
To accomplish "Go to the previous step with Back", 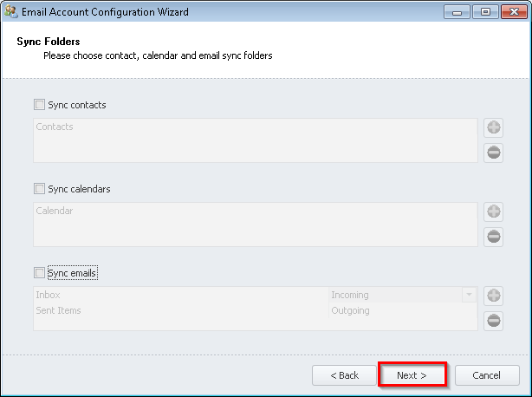I will tap(344, 375).
